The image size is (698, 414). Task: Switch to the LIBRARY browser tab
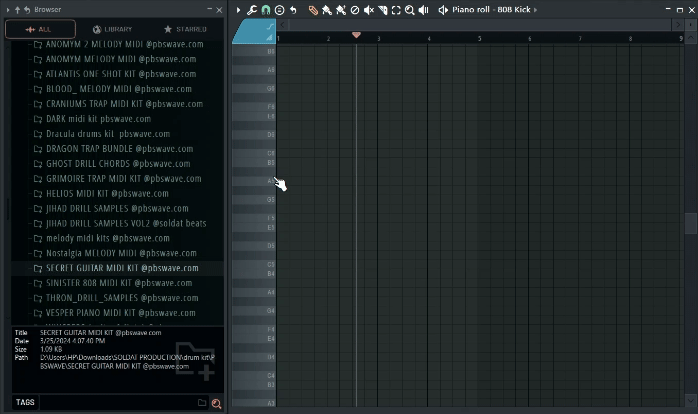(x=112, y=29)
